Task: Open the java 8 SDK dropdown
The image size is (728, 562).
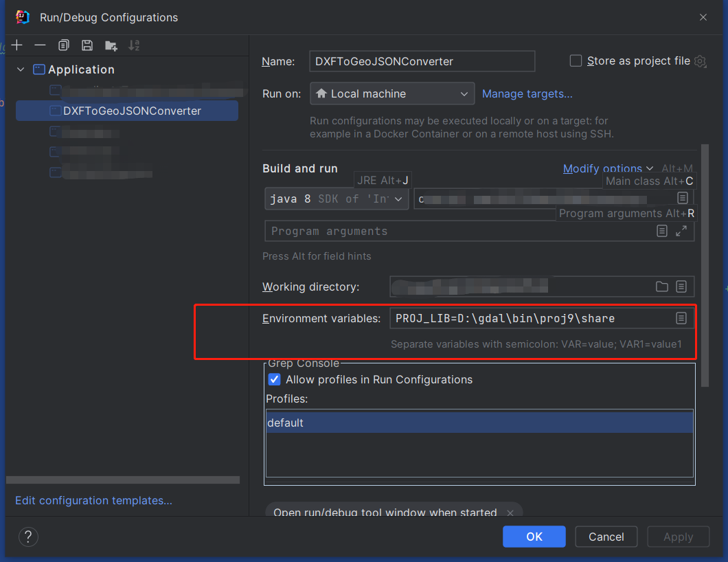Action: pos(337,199)
